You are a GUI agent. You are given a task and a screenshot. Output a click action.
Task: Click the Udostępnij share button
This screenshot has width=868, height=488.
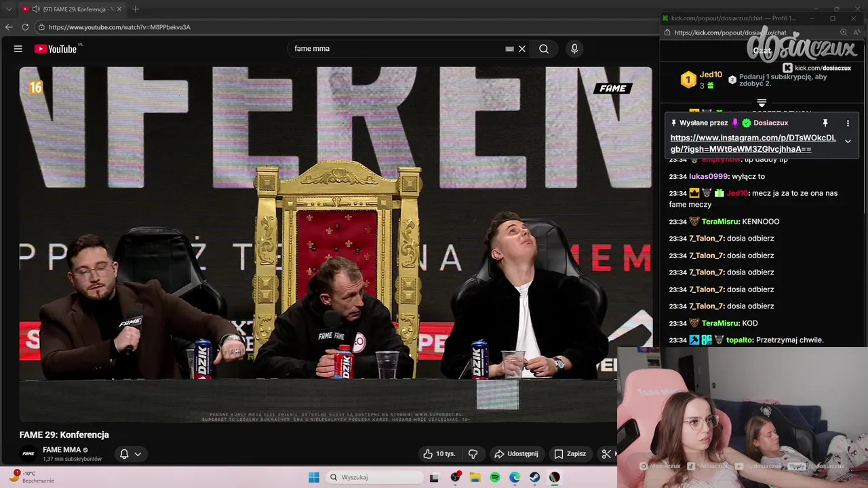pyautogui.click(x=516, y=454)
